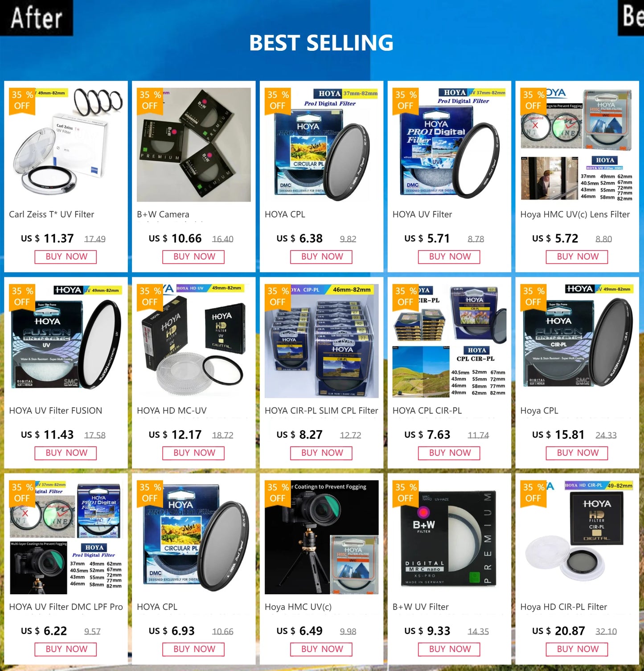
Task: Click the 35% OFF badge on Hoya HMC UV(c) tripod image
Action: [x=278, y=493]
